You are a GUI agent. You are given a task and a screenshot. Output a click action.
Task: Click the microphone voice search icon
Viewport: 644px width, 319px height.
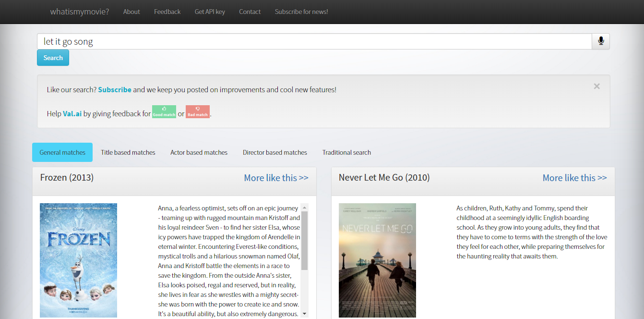point(601,41)
